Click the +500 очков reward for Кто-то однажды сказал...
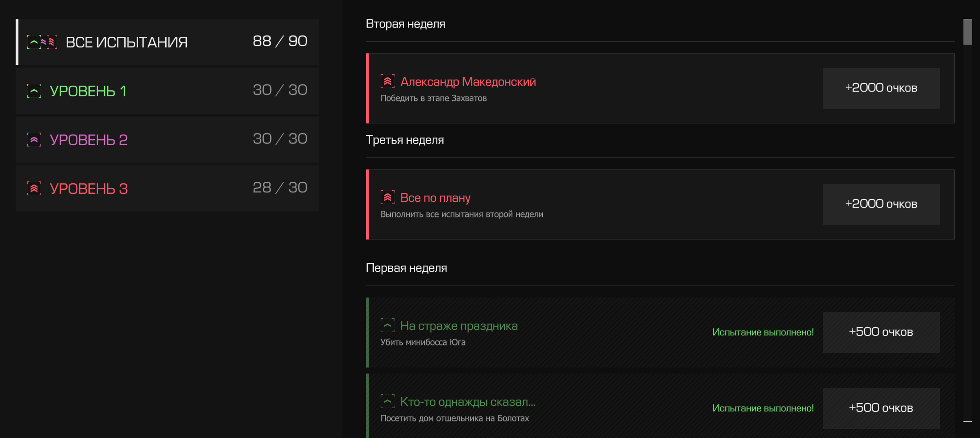 (881, 409)
